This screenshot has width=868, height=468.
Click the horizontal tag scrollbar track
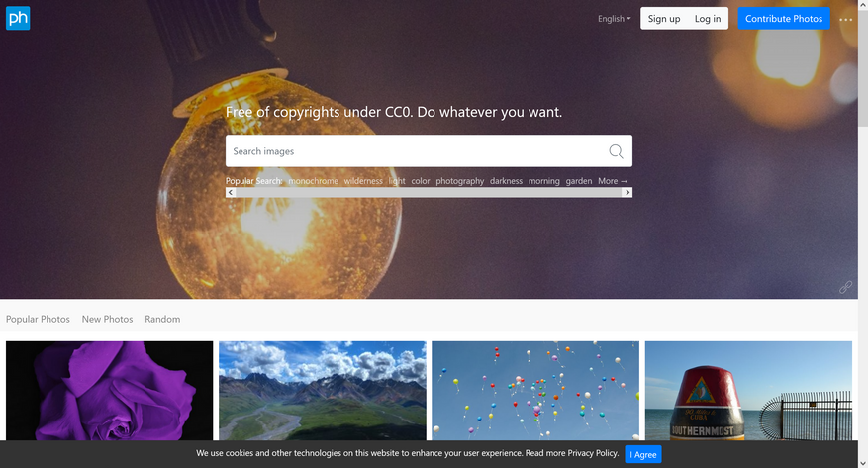tap(429, 193)
